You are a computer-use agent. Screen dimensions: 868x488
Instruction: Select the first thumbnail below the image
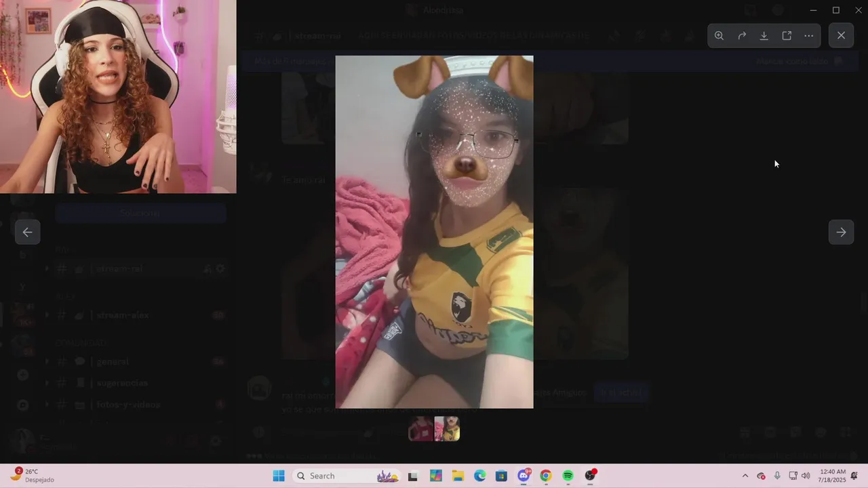(421, 428)
